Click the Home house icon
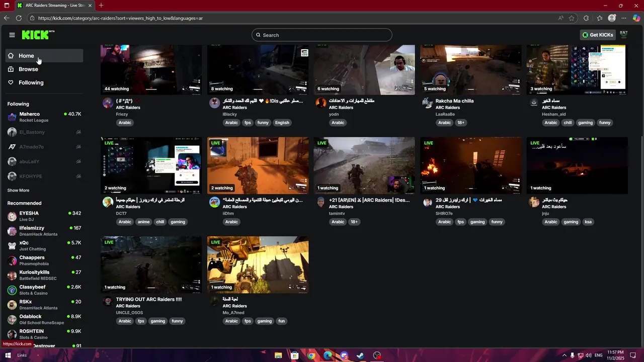This screenshot has height=362, width=644. click(11, 56)
